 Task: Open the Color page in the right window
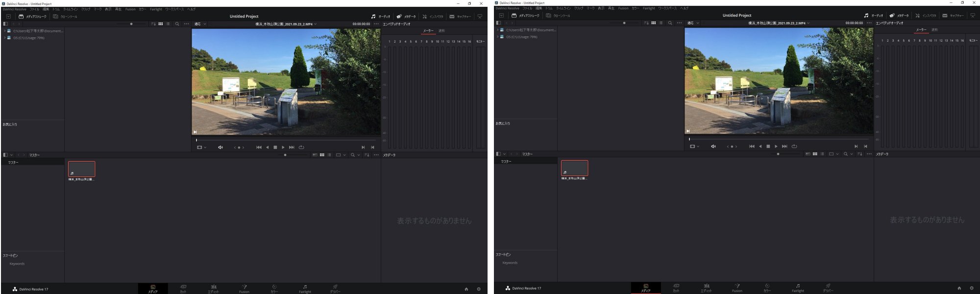click(x=767, y=288)
